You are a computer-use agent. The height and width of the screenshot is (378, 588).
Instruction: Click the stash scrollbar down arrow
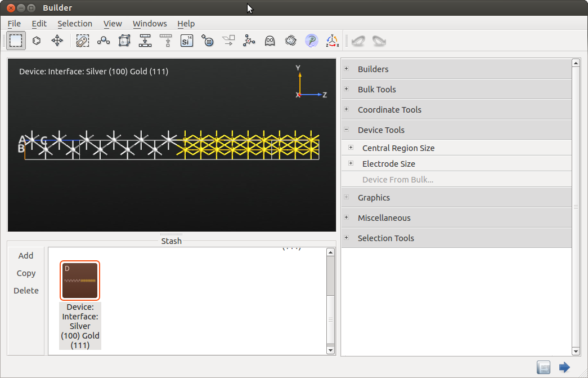pos(330,350)
